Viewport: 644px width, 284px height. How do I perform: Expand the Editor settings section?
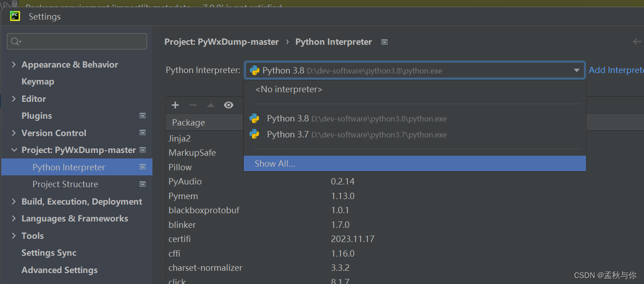14,99
